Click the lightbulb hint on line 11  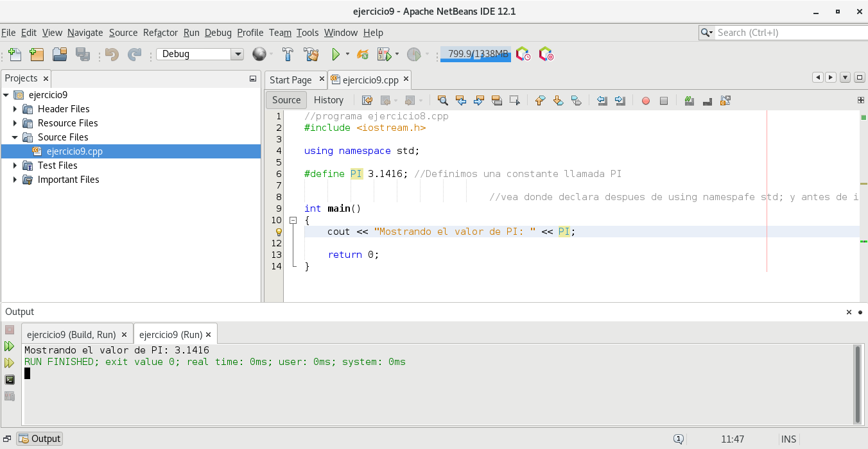(279, 232)
